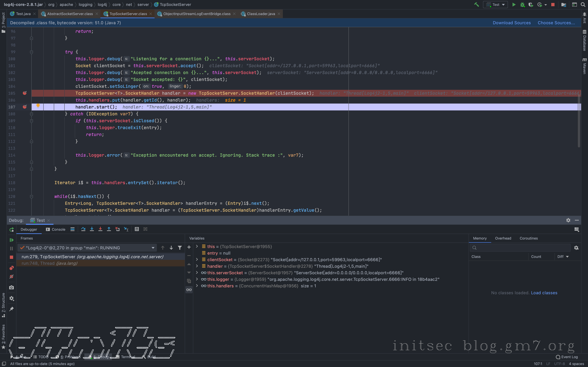Switch to the AbstractSocketServer.class tab
The width and height of the screenshot is (588, 367).
tap(70, 14)
